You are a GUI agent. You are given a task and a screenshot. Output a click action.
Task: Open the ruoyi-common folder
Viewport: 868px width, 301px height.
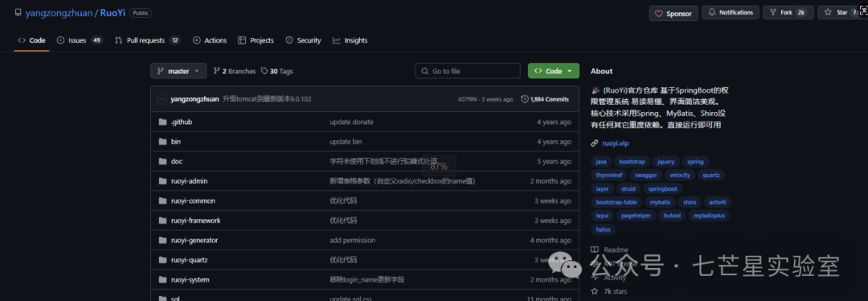(x=193, y=200)
